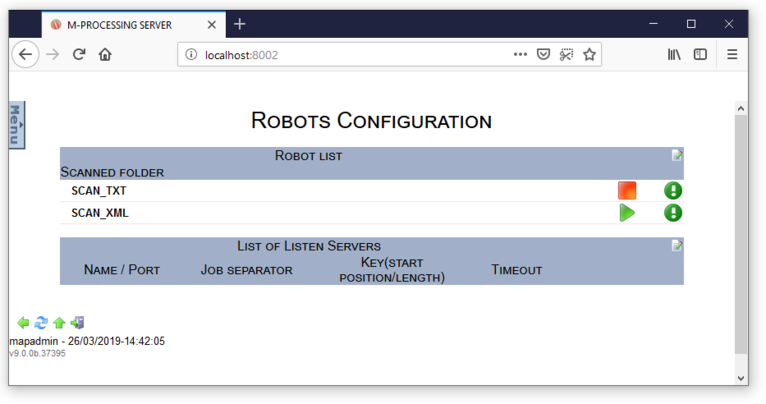Select the M-PROCESSING SERVER browser tab
Screen dimensions: 766x404
tap(118, 24)
